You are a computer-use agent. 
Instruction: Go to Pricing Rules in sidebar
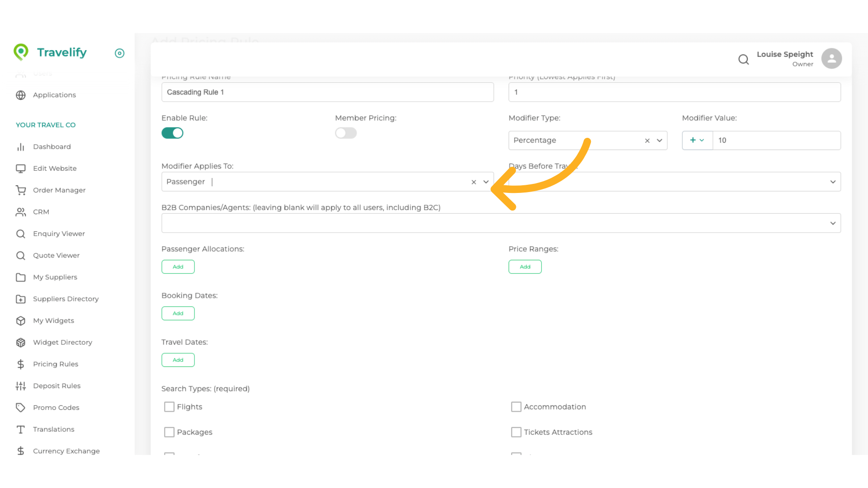[x=55, y=364]
